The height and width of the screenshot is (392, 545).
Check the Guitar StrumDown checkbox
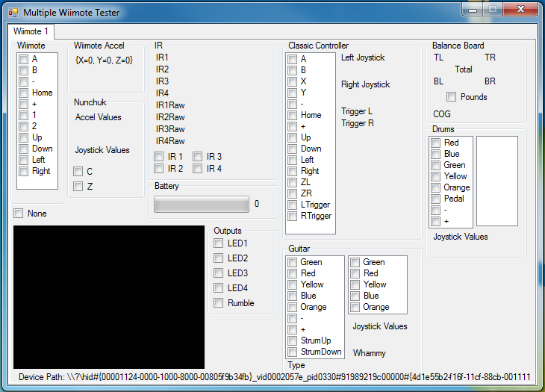pyautogui.click(x=293, y=352)
